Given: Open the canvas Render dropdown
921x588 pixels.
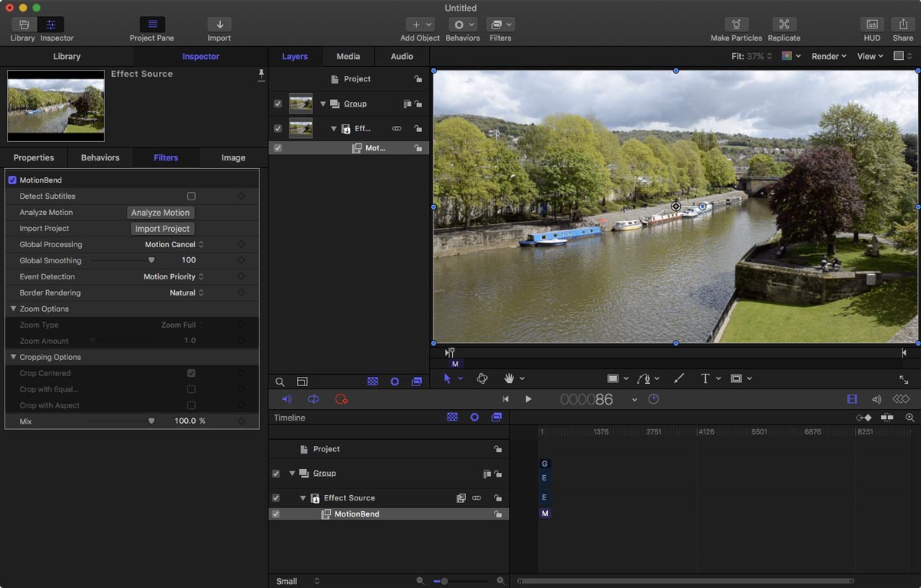Looking at the screenshot, I should [x=829, y=56].
